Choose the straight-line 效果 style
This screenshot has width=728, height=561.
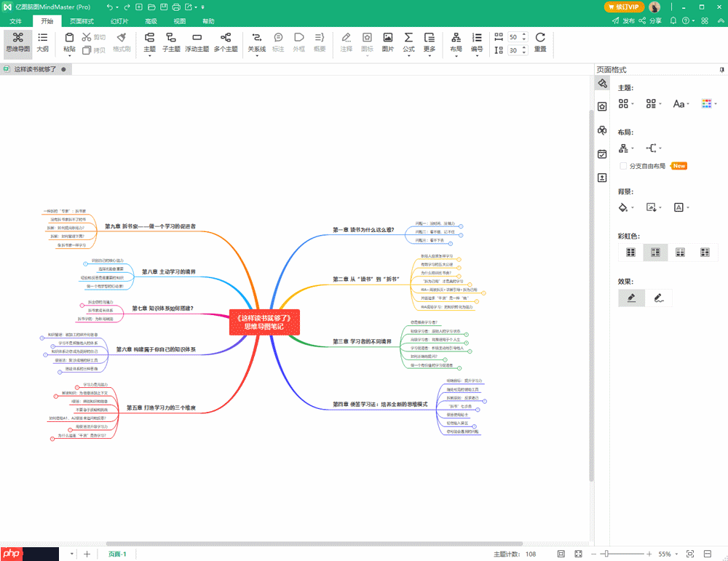631,298
